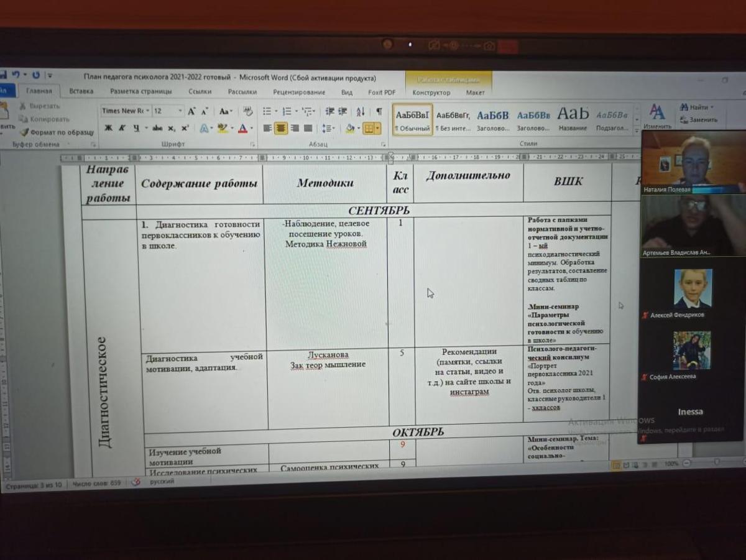Open the Вставка ribbon tab
The width and height of the screenshot is (746, 560).
point(81,91)
